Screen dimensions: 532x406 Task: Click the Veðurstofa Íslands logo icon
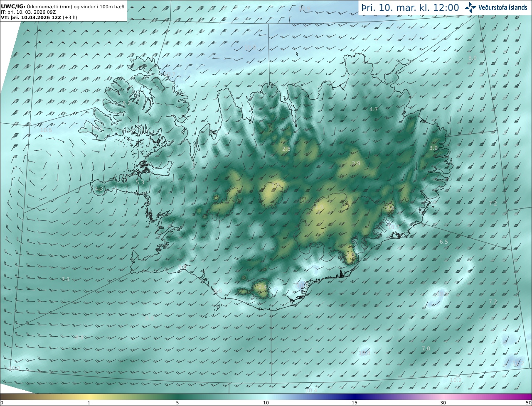[470, 7]
